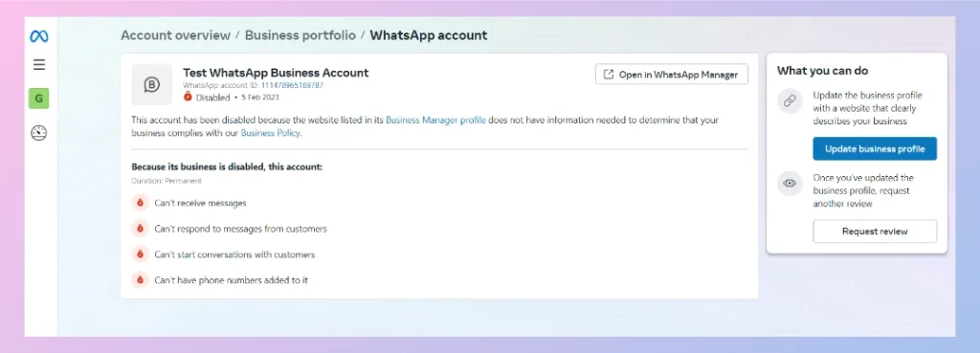Click the link chain icon in What you can do
The image size is (980, 353).
[x=790, y=100]
